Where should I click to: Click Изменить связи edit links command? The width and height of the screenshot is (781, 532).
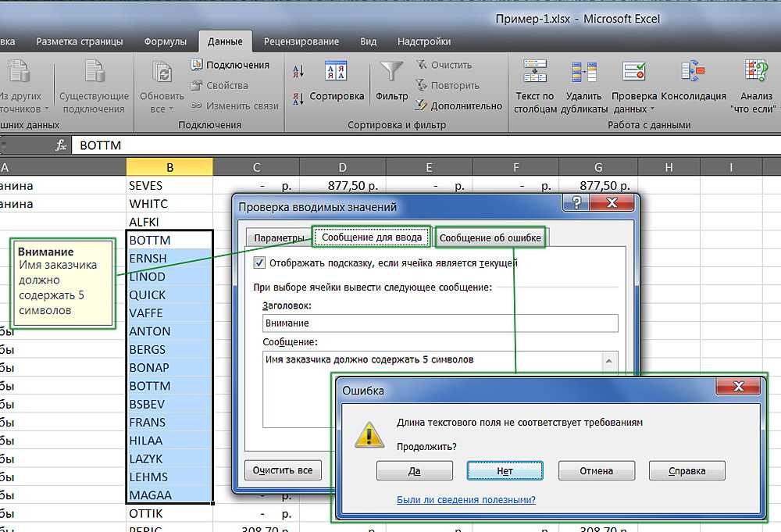pyautogui.click(x=234, y=105)
